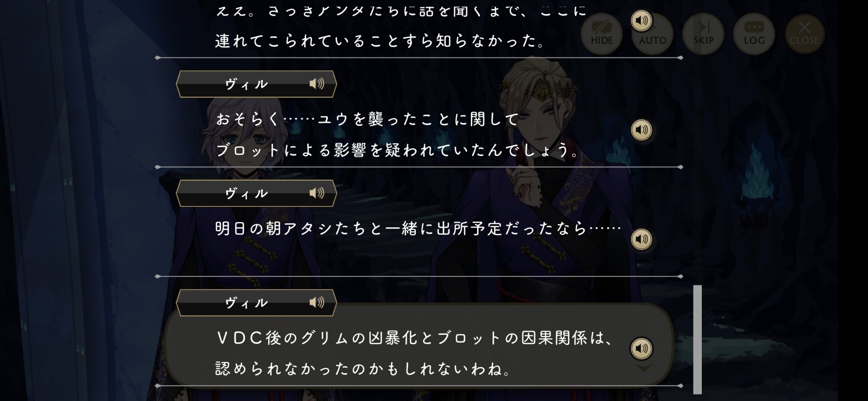Select the first ヴィル name plate
This screenshot has height=401, width=868.
tap(256, 84)
